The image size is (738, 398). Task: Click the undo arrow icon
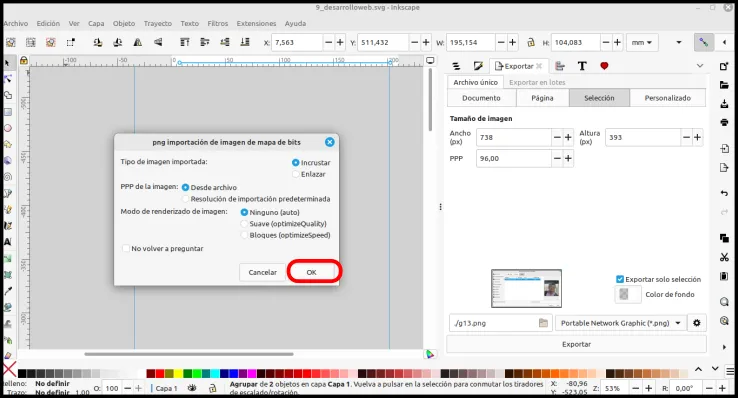pos(724,193)
